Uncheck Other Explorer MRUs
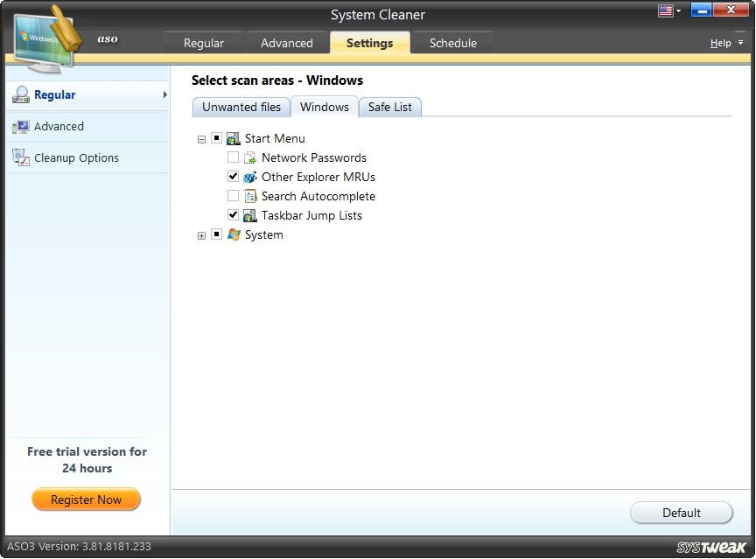 coord(233,177)
